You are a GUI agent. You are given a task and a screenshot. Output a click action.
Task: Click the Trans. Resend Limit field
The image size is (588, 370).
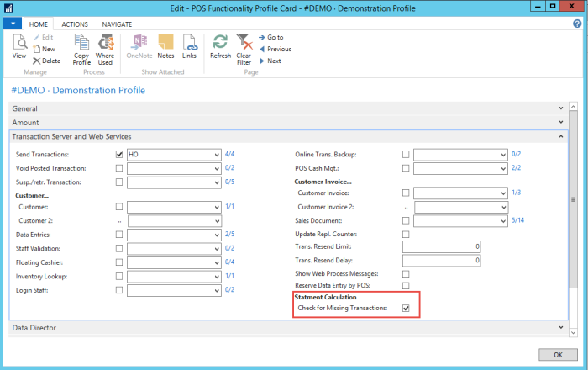click(441, 246)
